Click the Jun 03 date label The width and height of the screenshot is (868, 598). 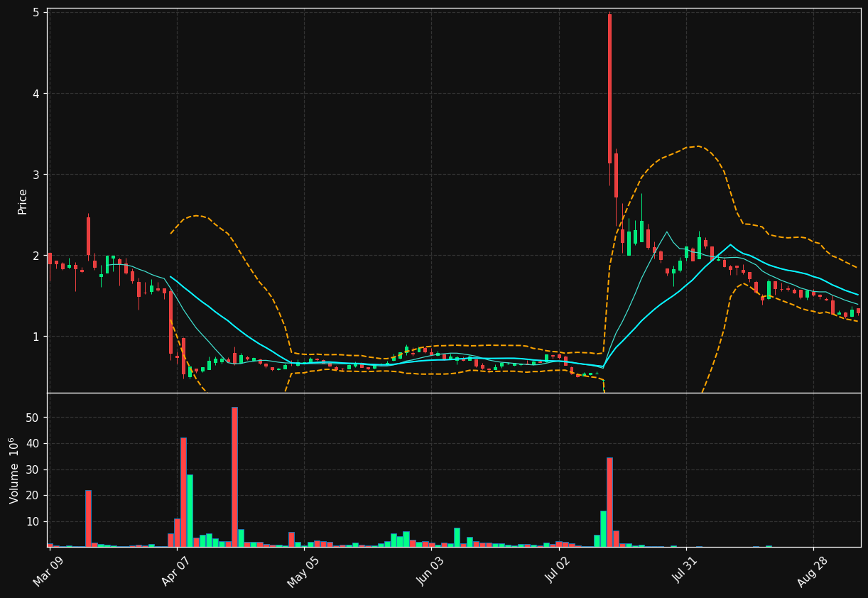(x=430, y=572)
